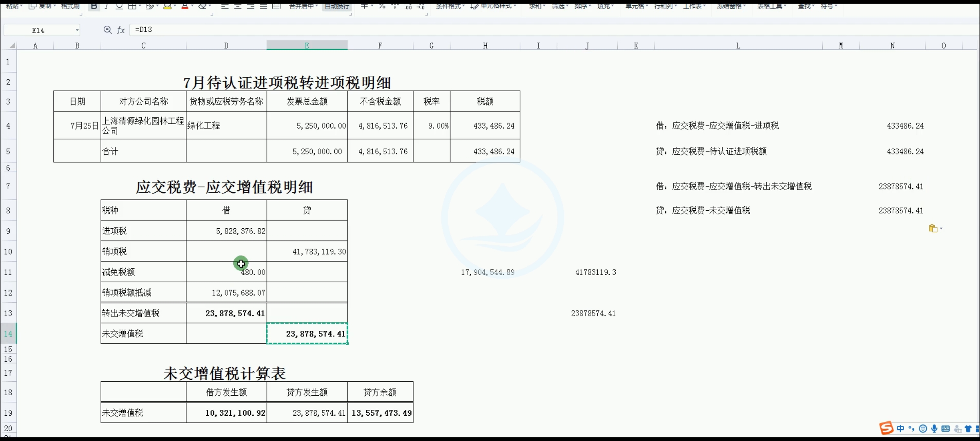Toggle bold formatting button

pos(94,6)
